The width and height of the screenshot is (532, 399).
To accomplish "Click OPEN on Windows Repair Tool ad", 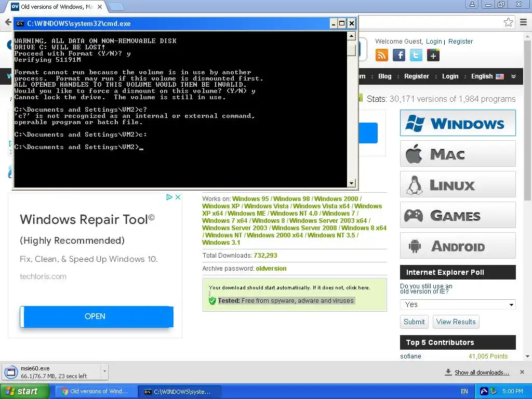I will [x=97, y=316].
